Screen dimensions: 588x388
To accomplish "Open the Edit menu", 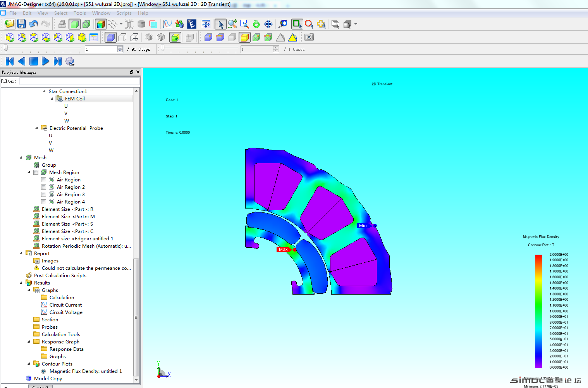I will (27, 13).
